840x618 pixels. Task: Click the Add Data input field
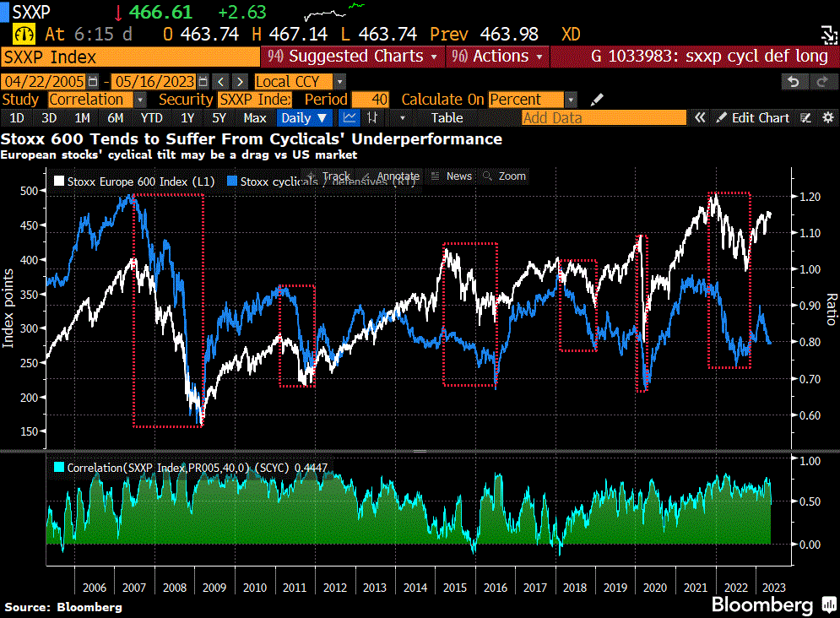point(604,118)
